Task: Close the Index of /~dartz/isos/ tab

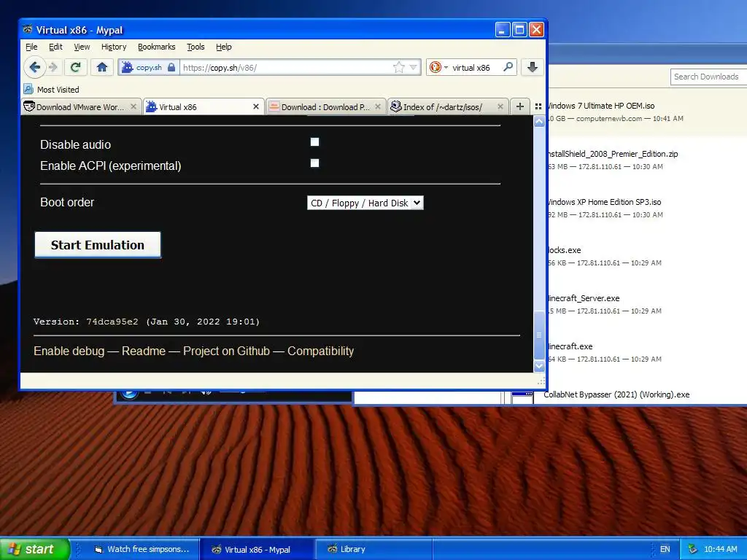Action: pyautogui.click(x=500, y=106)
